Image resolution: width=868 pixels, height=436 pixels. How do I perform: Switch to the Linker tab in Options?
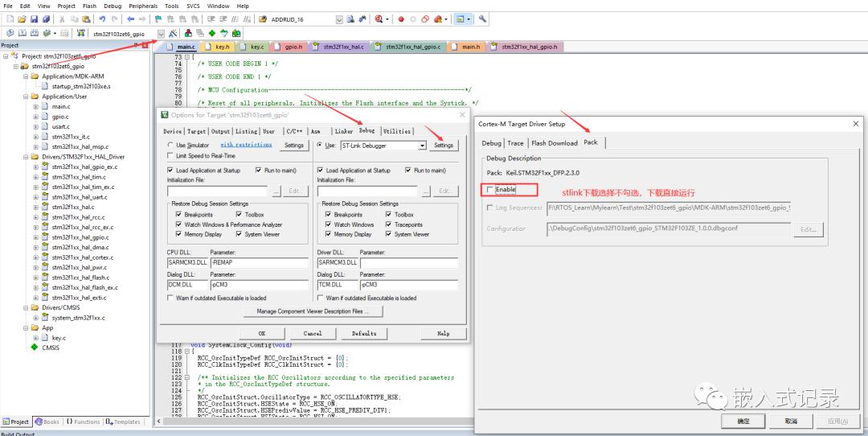click(344, 131)
